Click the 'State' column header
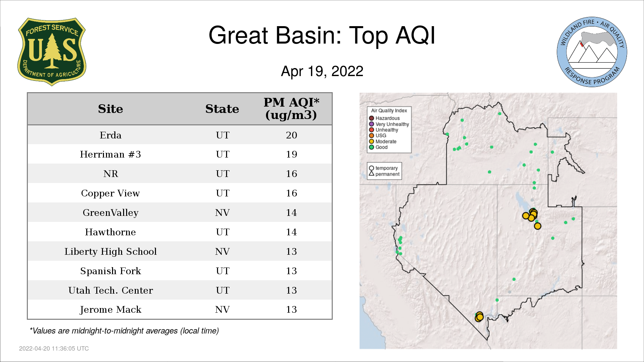 (x=222, y=109)
